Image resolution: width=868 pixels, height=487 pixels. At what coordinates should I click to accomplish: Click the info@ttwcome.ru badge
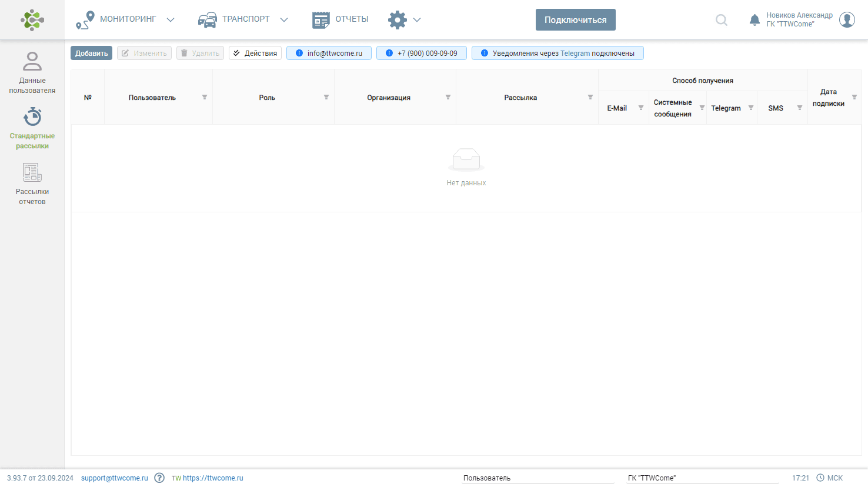(x=329, y=53)
